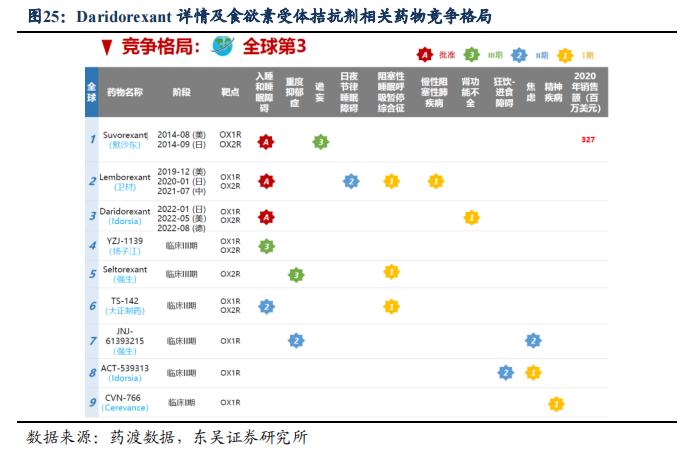Click the company label (卫材)
Viewport: 694px width, 454px height.
point(125,187)
